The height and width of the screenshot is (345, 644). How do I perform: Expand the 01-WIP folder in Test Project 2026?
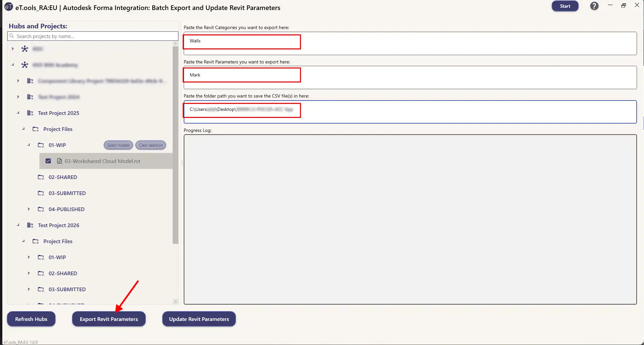coord(29,257)
